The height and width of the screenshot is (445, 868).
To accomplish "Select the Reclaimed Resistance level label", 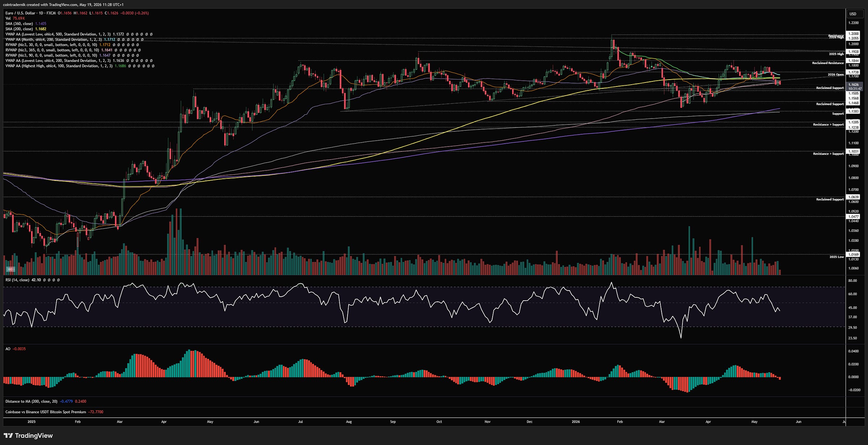I will 828,63.
